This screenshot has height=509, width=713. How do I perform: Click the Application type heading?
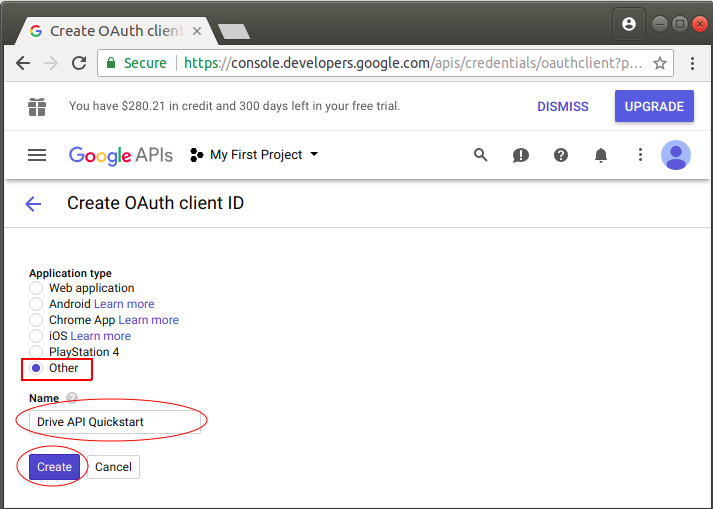(70, 273)
